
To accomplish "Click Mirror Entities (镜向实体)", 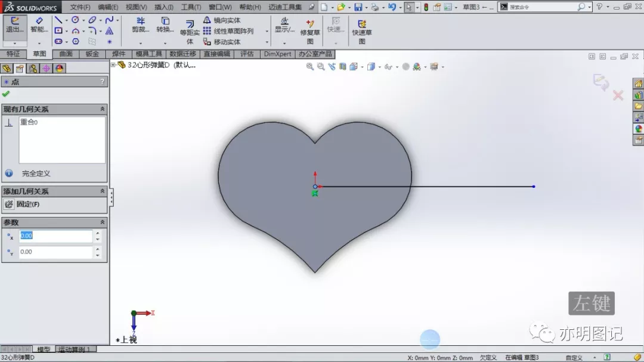I will coord(222,20).
